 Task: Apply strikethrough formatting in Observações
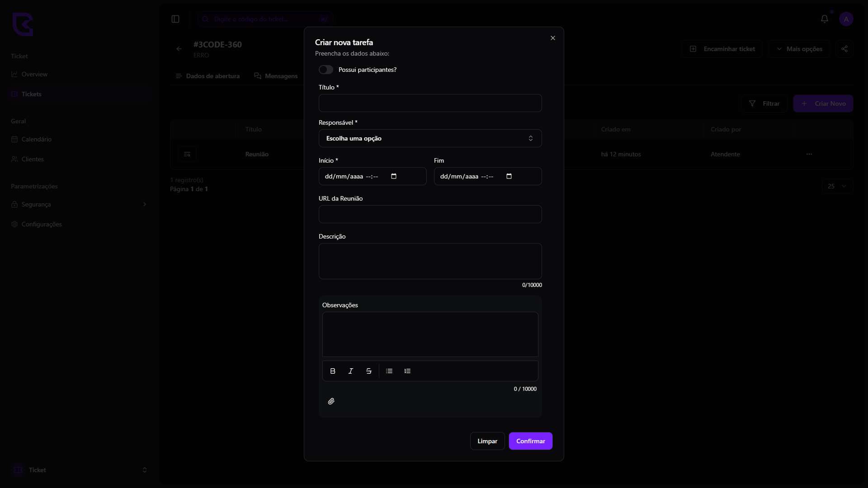tap(369, 371)
